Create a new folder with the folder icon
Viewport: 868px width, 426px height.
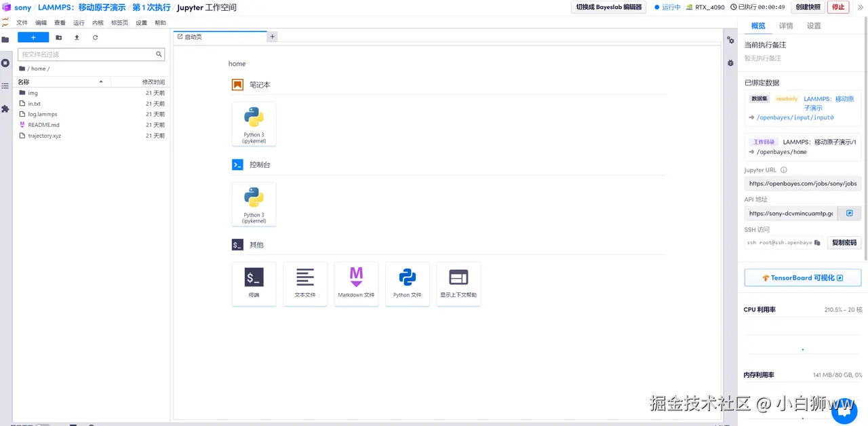tap(58, 37)
